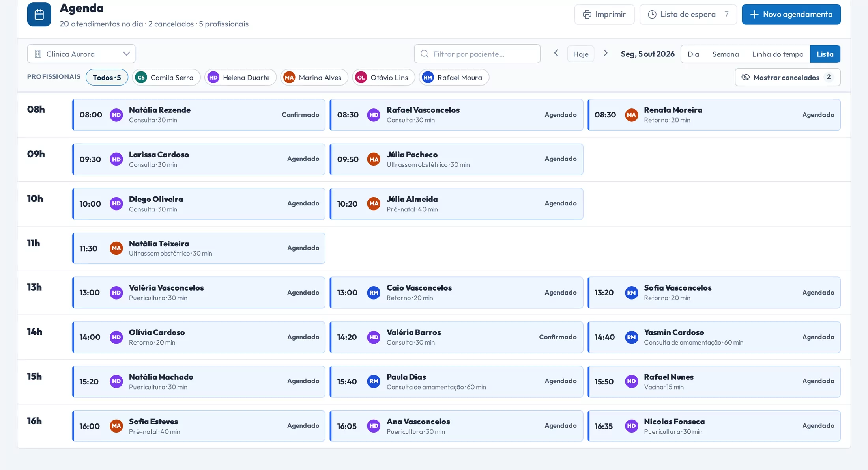Screen dimensions: 868x470
Task: Click the building icon in clinic selector
Action: (x=38, y=54)
